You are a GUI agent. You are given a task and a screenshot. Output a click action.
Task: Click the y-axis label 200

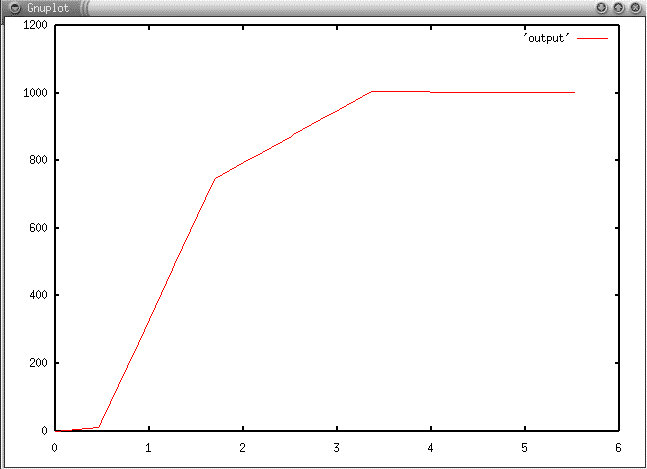(x=38, y=363)
